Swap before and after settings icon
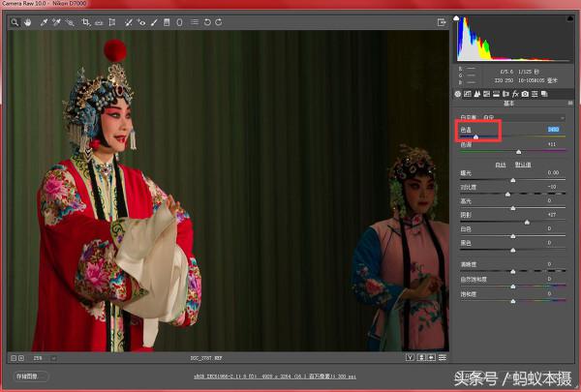The height and width of the screenshot is (392, 581). click(x=421, y=357)
